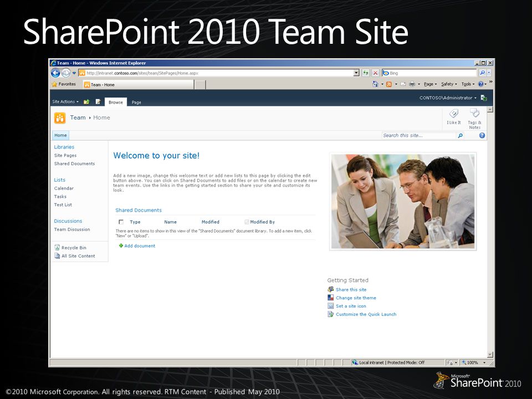The image size is (532, 399).
Task: Sort documents by the Modified column
Action: (x=211, y=222)
